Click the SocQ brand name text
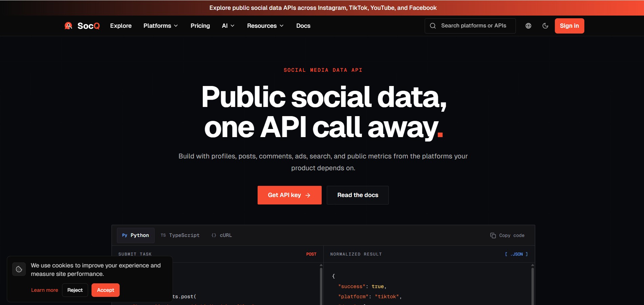 pyautogui.click(x=89, y=26)
